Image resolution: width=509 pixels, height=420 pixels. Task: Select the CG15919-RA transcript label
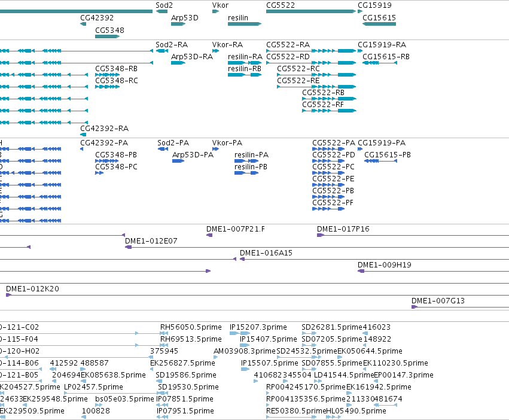pos(382,44)
